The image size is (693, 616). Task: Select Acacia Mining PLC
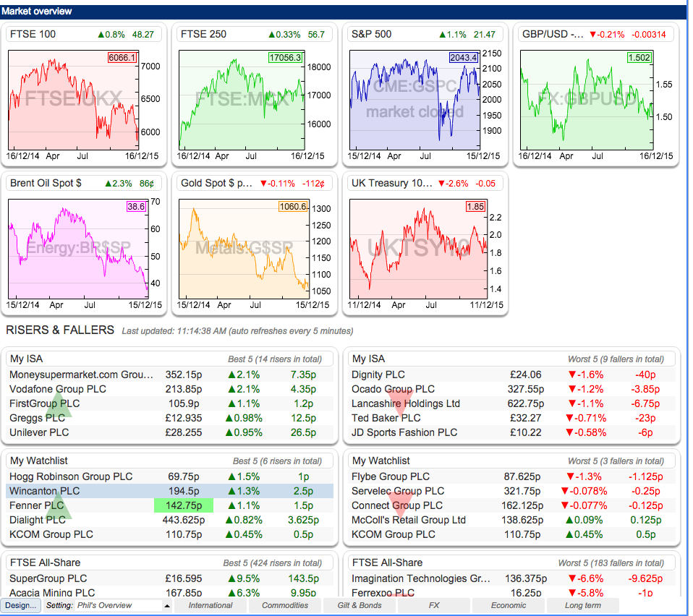coord(52,593)
